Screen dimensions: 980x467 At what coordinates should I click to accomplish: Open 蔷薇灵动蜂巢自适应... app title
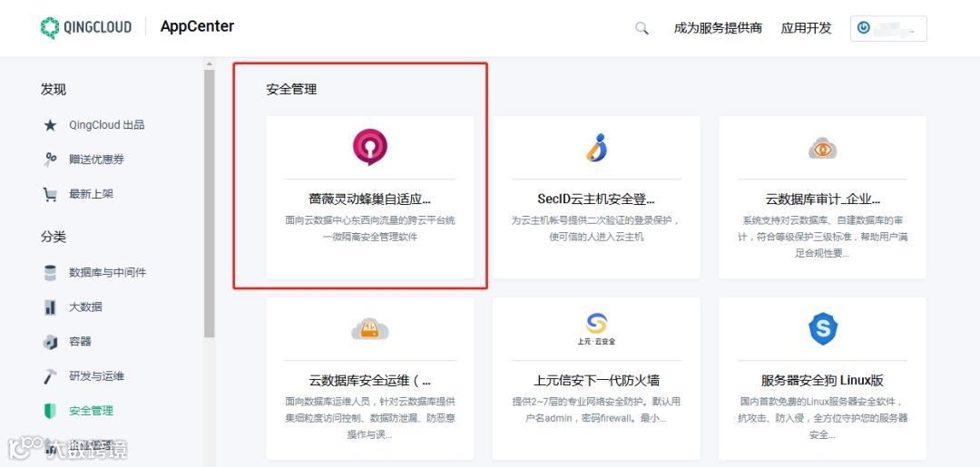[370, 199]
